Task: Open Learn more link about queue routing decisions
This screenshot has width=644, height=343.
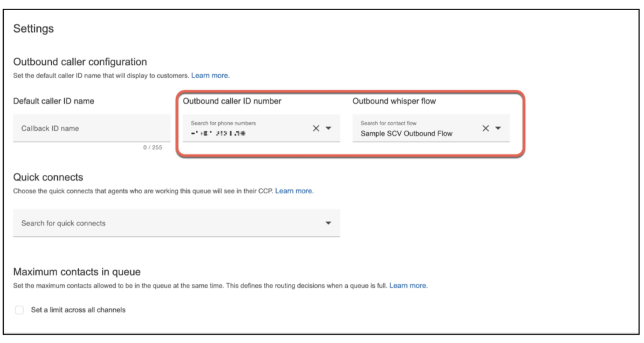Action: pyautogui.click(x=408, y=286)
